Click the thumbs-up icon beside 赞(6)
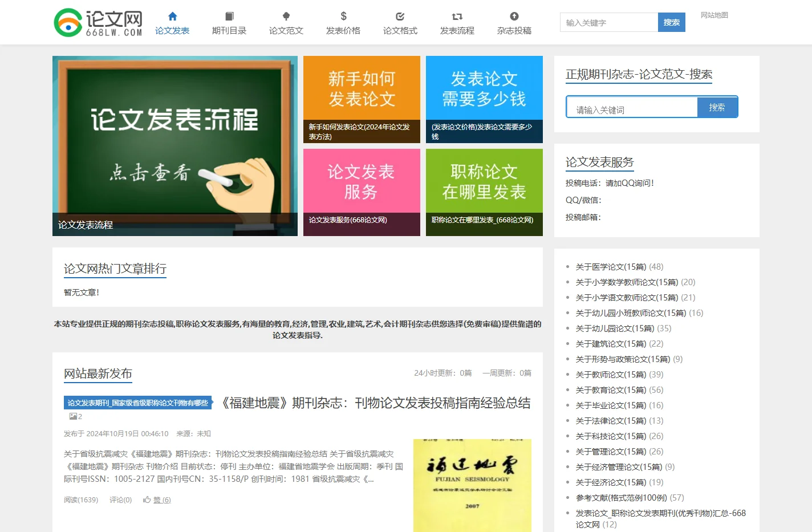Image resolution: width=812 pixels, height=532 pixels. [147, 499]
